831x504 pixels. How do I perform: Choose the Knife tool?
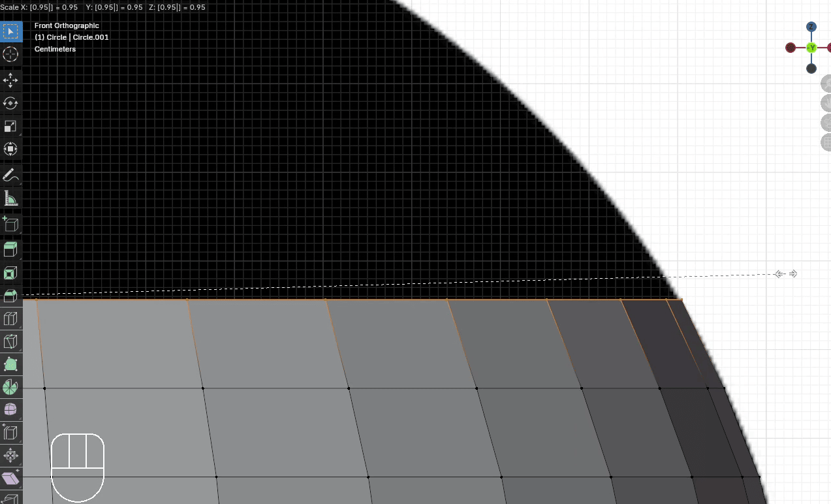[x=10, y=341]
